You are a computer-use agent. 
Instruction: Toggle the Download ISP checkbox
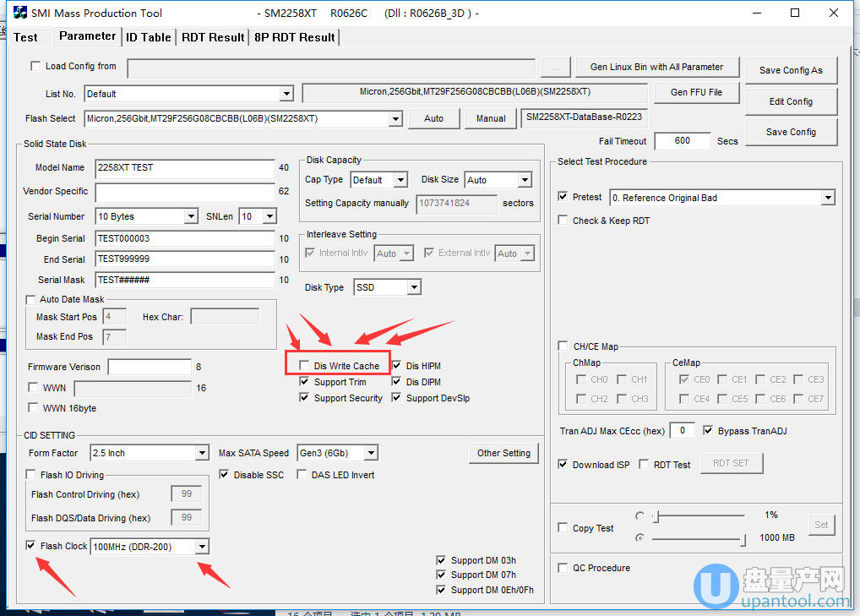coord(563,464)
